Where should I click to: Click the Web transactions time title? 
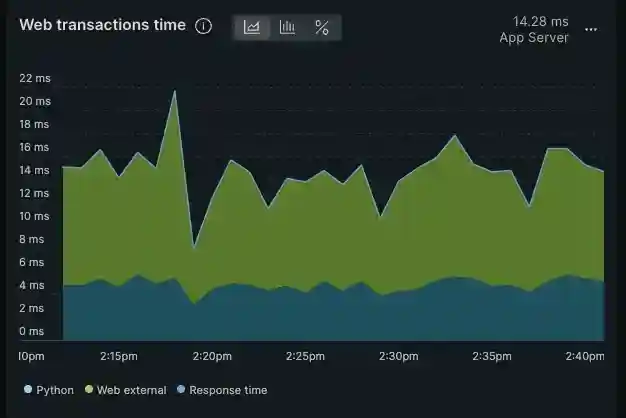[x=103, y=25]
